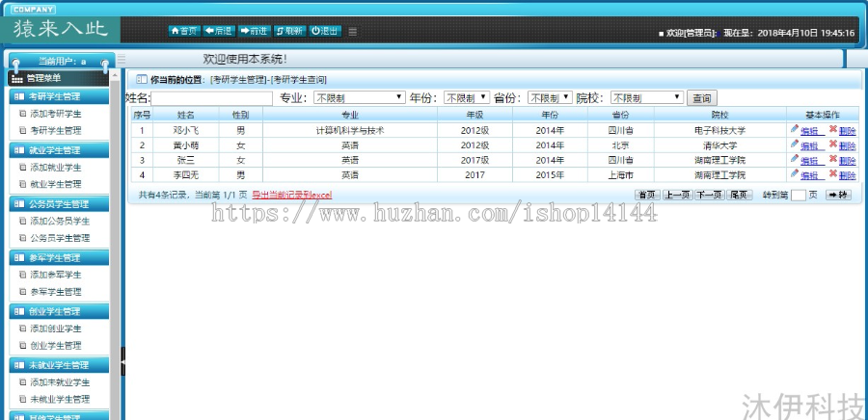Open 创业学生管理 submenu item
Image resolution: width=868 pixels, height=420 pixels.
tap(56, 345)
